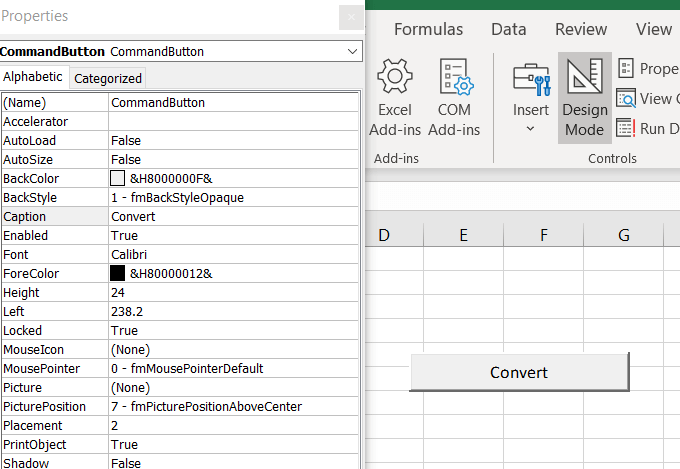Select the Alphabetic tab
Viewport: 680px width, 469px height.
33,77
